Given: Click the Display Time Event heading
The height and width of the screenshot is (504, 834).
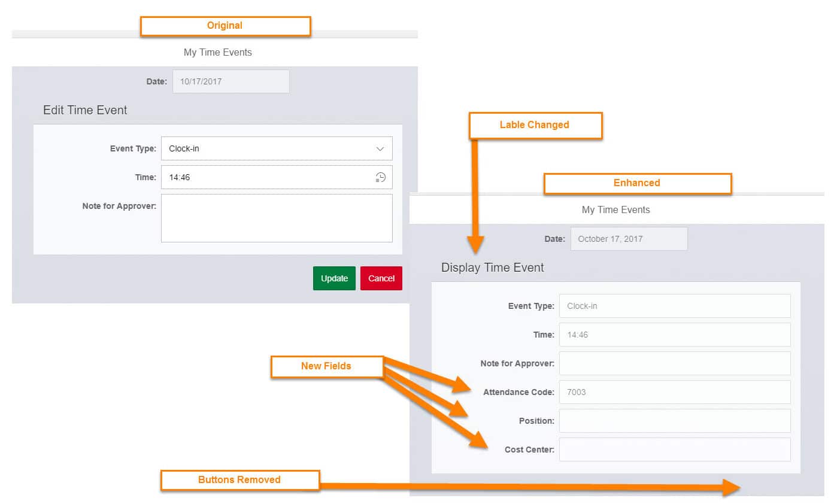Looking at the screenshot, I should point(492,268).
